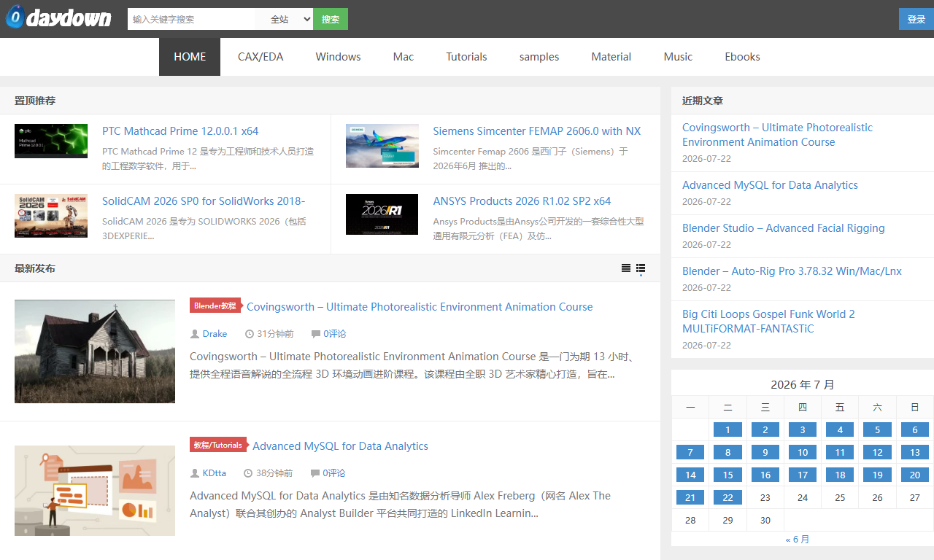Switch to compact list view icon
Image resolution: width=934 pixels, height=560 pixels.
click(x=625, y=268)
